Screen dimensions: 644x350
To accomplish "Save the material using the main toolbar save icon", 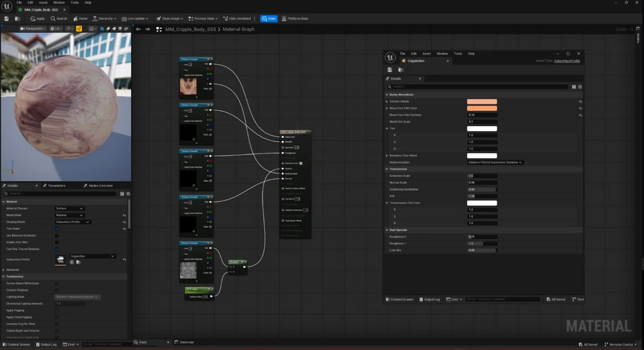I will pyautogui.click(x=7, y=18).
